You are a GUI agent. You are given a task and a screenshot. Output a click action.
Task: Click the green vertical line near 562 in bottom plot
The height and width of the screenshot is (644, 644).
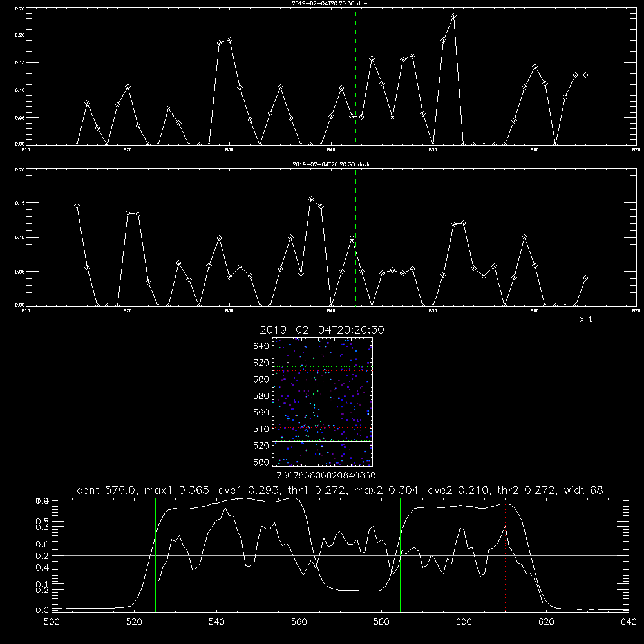tap(310, 554)
